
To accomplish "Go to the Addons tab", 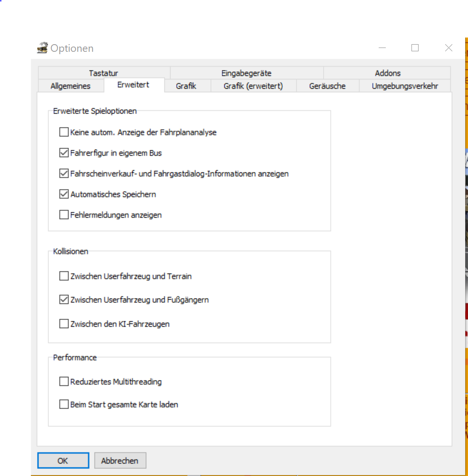I will [x=387, y=73].
